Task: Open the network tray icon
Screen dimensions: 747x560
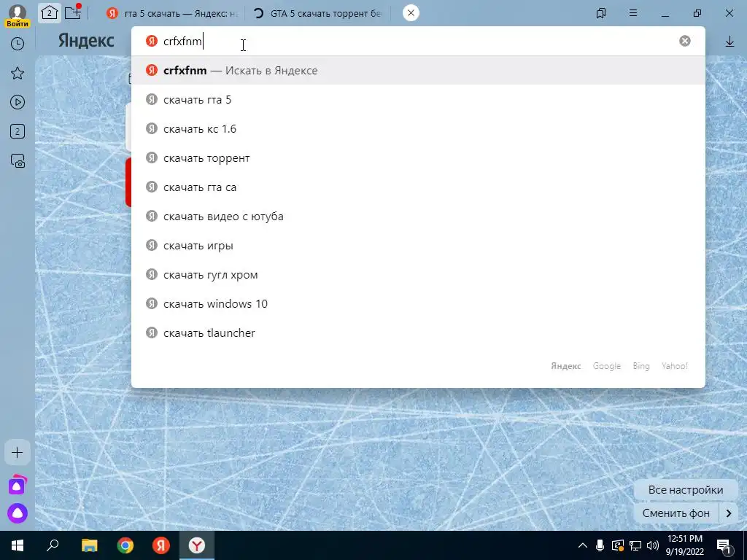Action: (635, 545)
